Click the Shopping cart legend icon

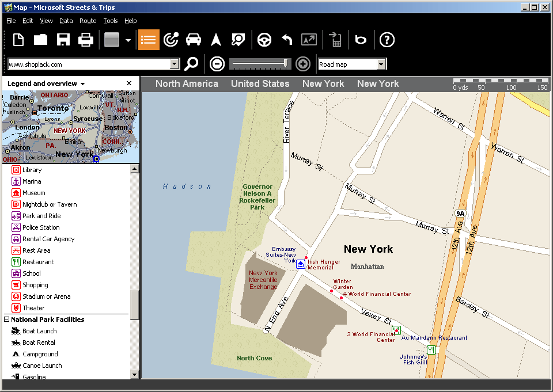tap(16, 285)
